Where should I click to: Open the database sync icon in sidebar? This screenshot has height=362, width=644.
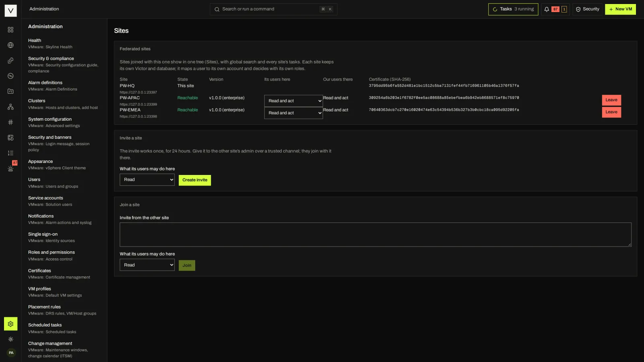[x=10, y=138]
